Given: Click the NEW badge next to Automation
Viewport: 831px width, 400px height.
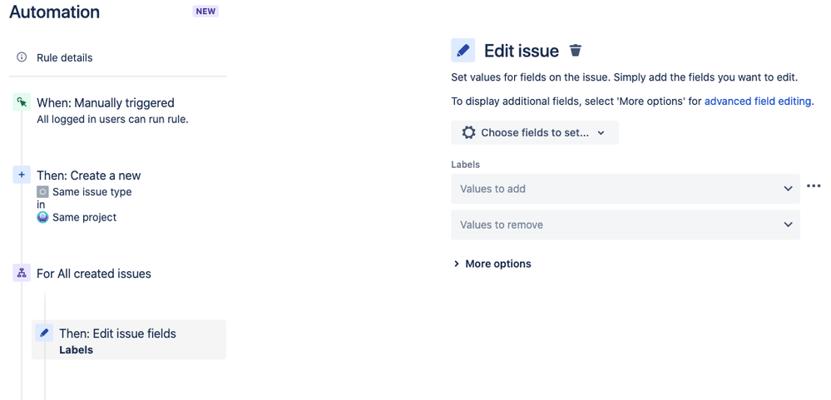Looking at the screenshot, I should pyautogui.click(x=206, y=11).
